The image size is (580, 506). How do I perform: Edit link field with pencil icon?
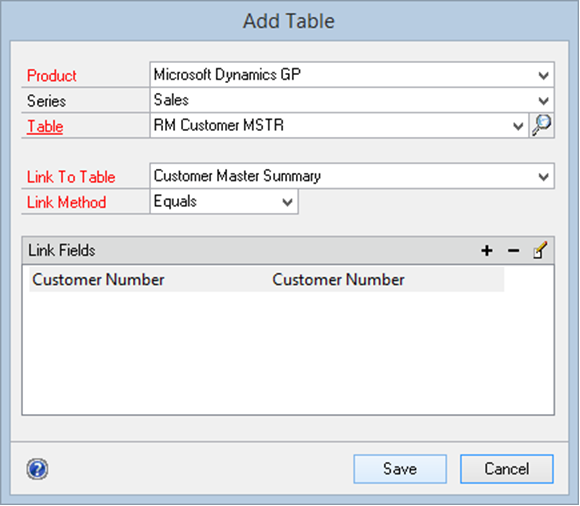point(540,250)
